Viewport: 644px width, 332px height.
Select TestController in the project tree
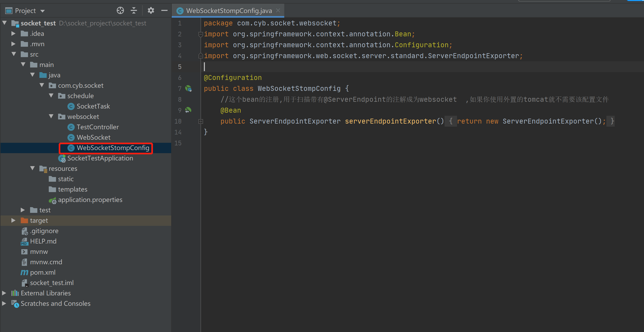pyautogui.click(x=98, y=127)
